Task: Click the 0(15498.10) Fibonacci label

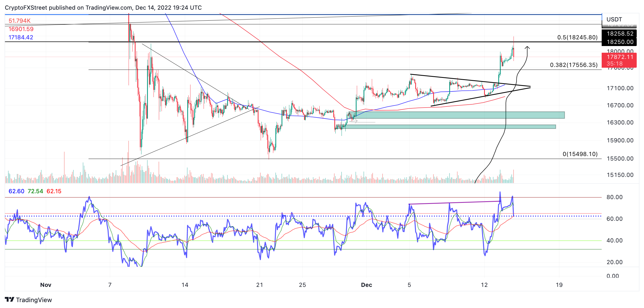Action: (x=580, y=154)
